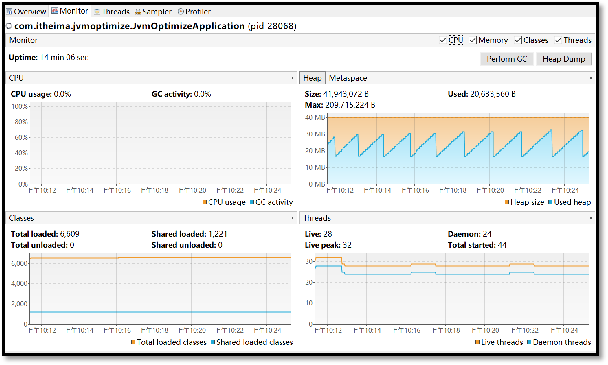
Task: Select the Heap tab
Action: click(312, 78)
